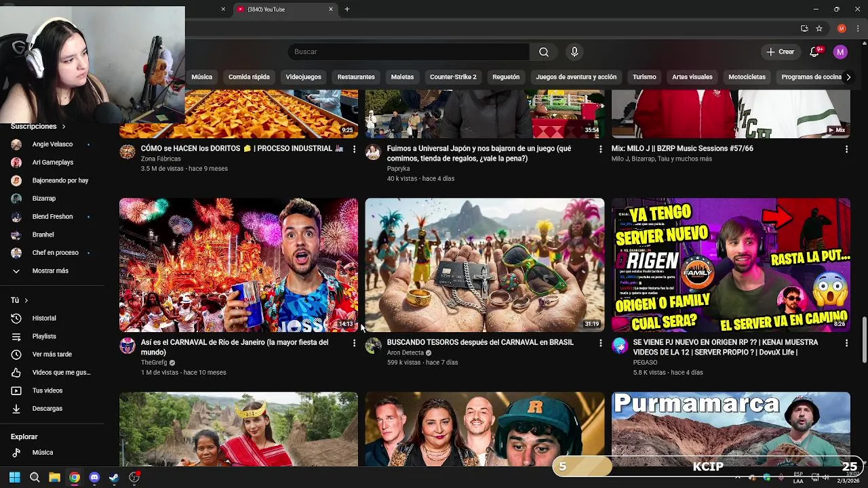Open the Windows Start menu

[15, 477]
